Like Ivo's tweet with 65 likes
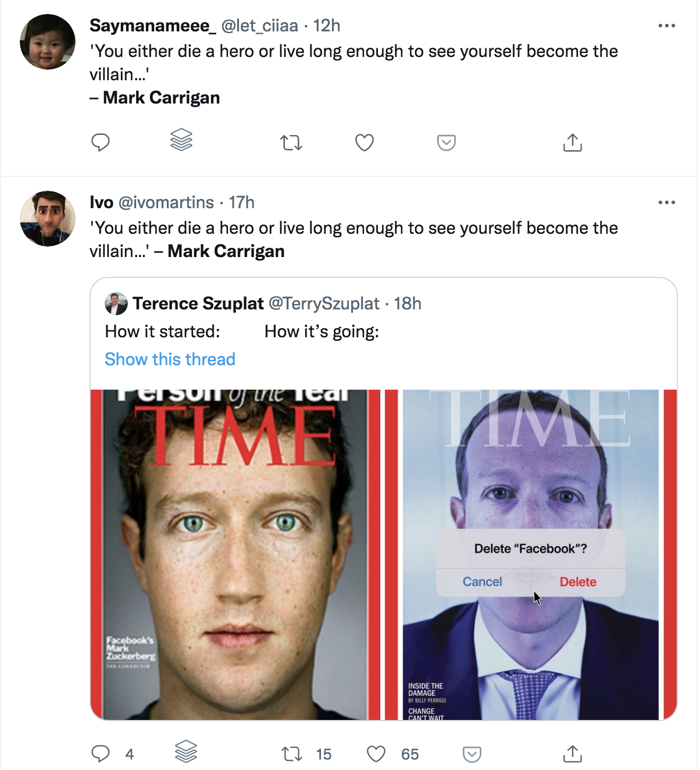 (376, 754)
